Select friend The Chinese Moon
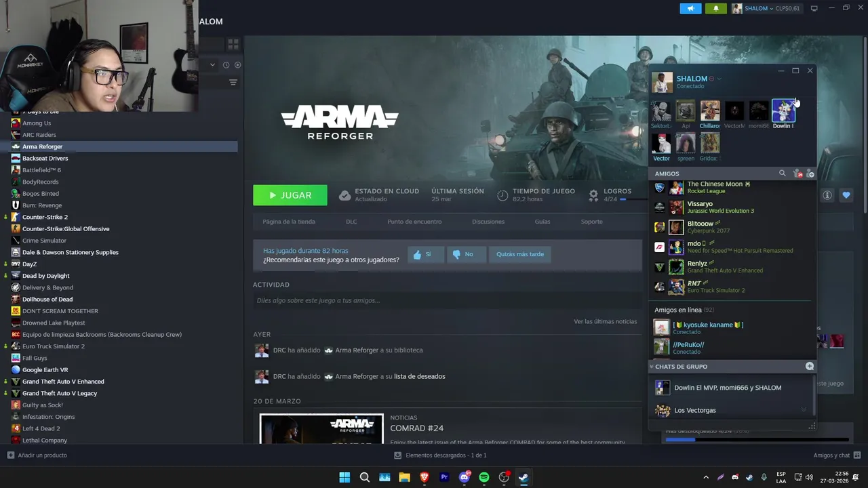The width and height of the screenshot is (868, 488). coord(732,187)
